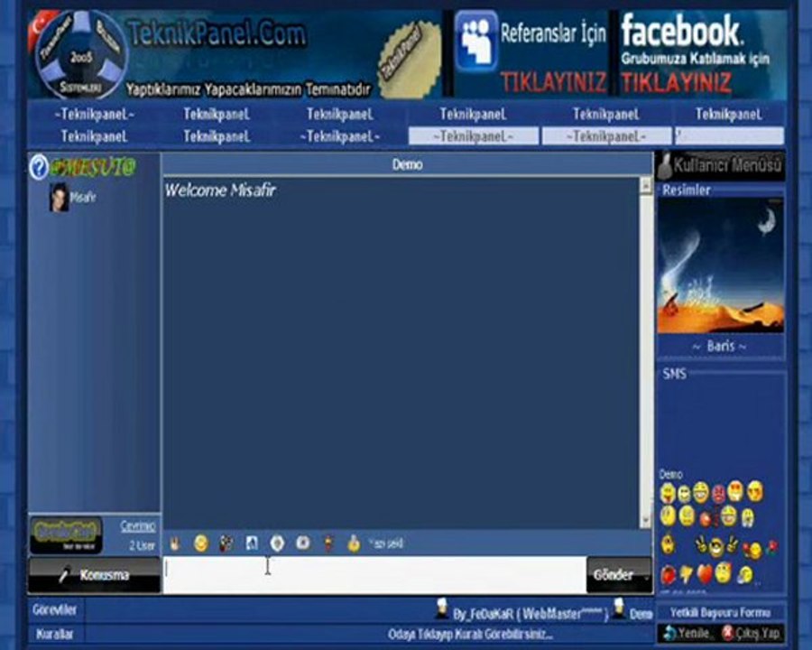Click the small red figure icon in chat toolbar
The height and width of the screenshot is (650, 812).
pyautogui.click(x=328, y=543)
